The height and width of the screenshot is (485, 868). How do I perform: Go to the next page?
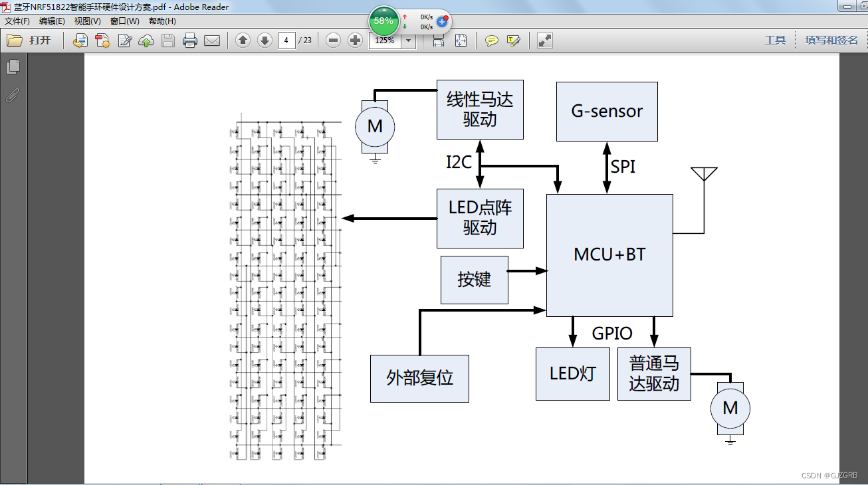[265, 41]
